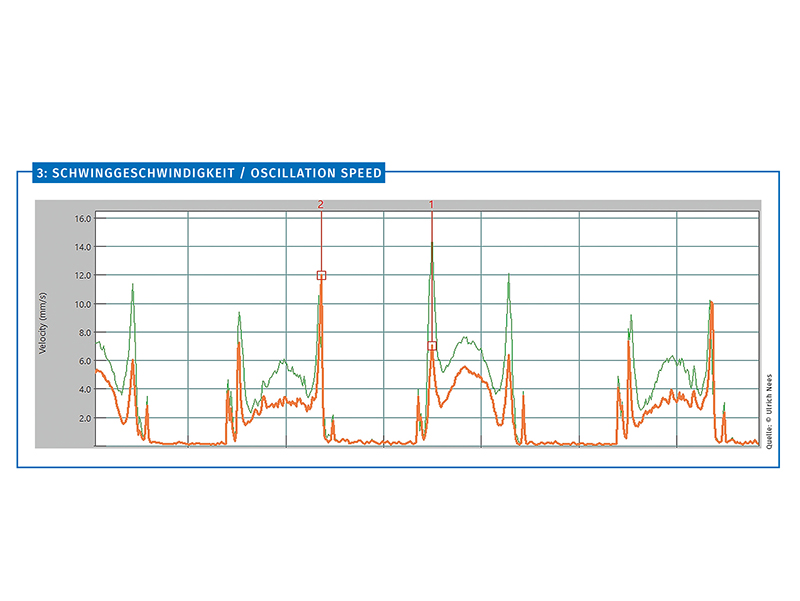Viewport: 800px width, 601px height.
Task: Click the 14.0 y-axis value
Action: tap(81, 247)
